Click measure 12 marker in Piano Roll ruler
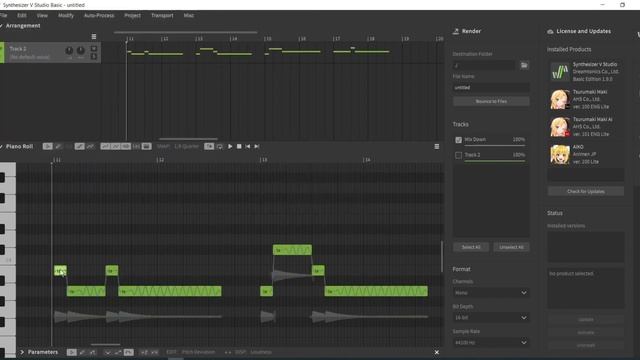The image size is (640, 360). 160,160
